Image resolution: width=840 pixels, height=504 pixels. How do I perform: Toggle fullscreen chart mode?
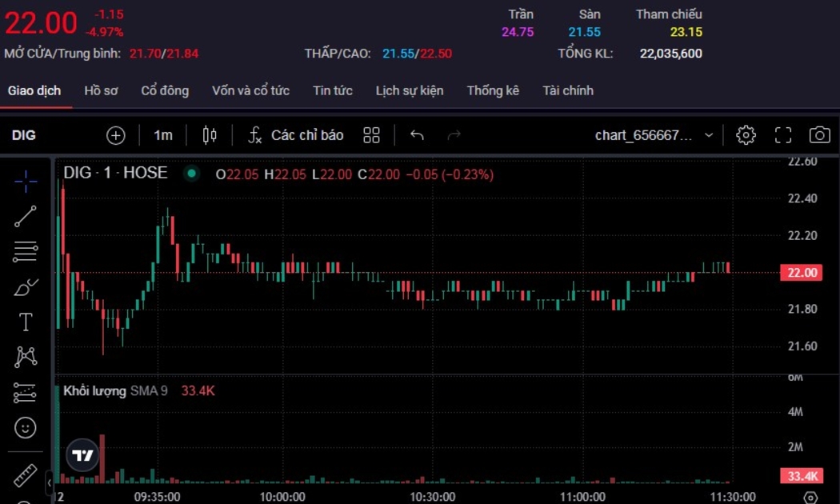tap(783, 135)
